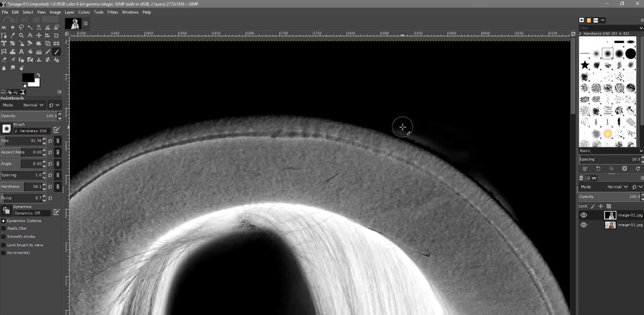
Task: Open tool options tab configuration menu
Action: point(59,92)
